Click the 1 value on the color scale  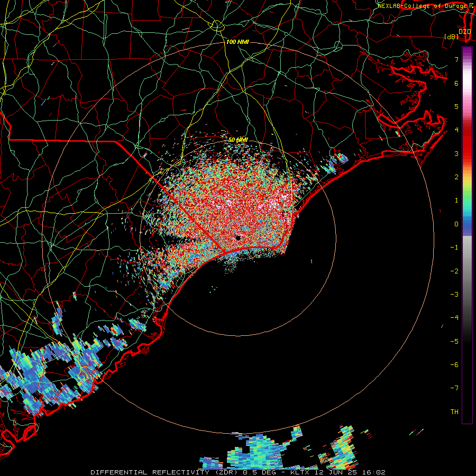pyautogui.click(x=456, y=200)
